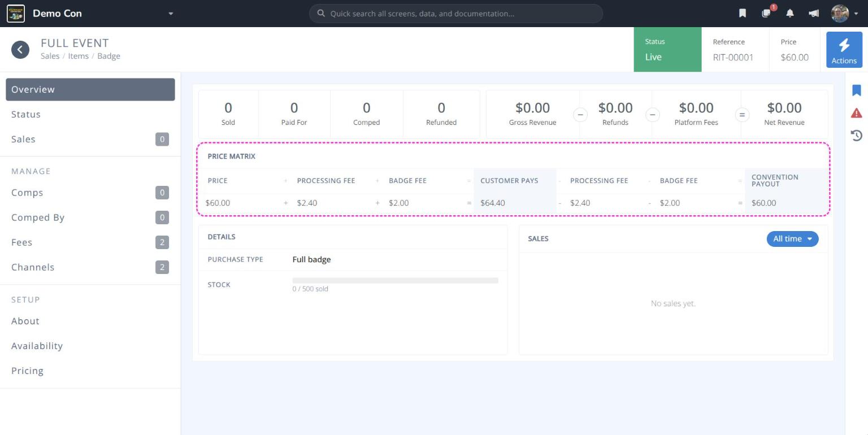Open the copy stack icon with red badge
868x435 pixels.
767,13
